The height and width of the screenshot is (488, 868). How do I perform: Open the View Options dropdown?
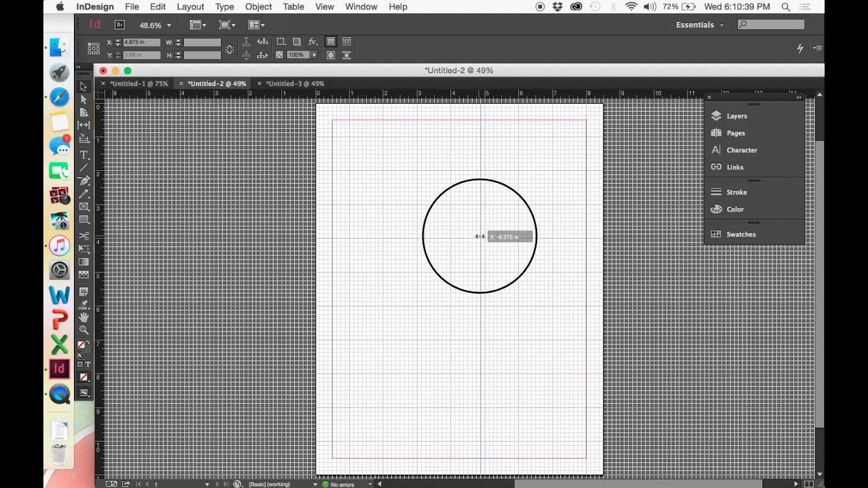click(197, 24)
